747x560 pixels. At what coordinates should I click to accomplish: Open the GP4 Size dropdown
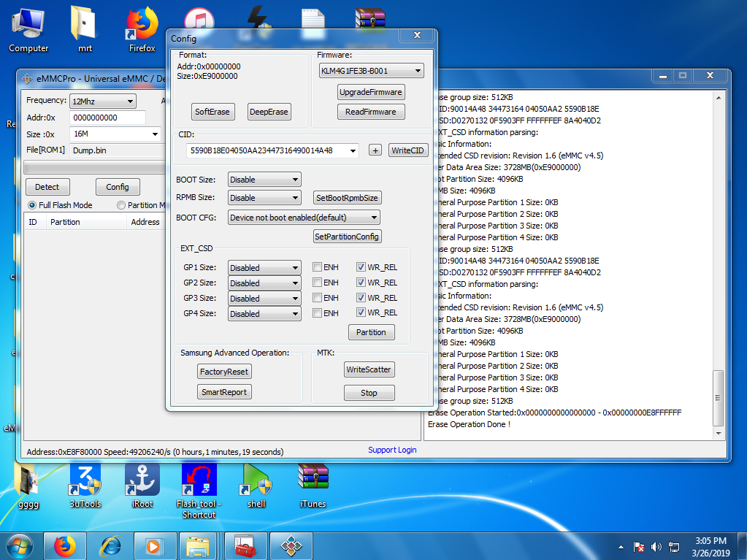[x=264, y=313]
